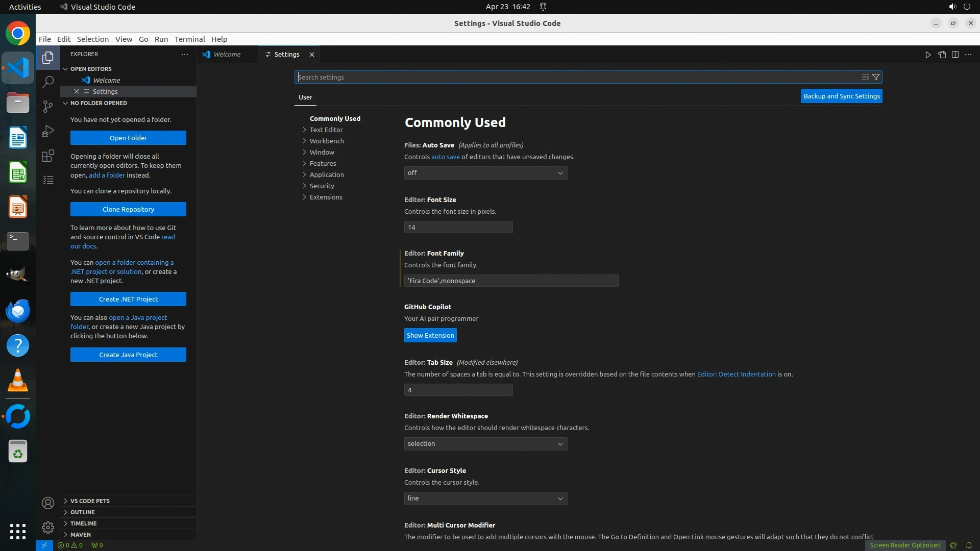Viewport: 980px width, 551px height.
Task: Expand the VS Code Pets section
Action: 90,501
